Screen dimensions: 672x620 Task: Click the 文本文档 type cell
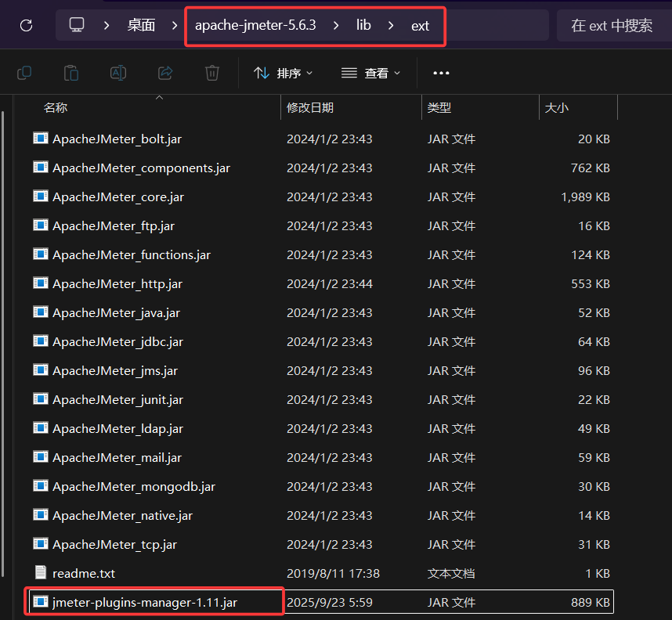coord(451,573)
